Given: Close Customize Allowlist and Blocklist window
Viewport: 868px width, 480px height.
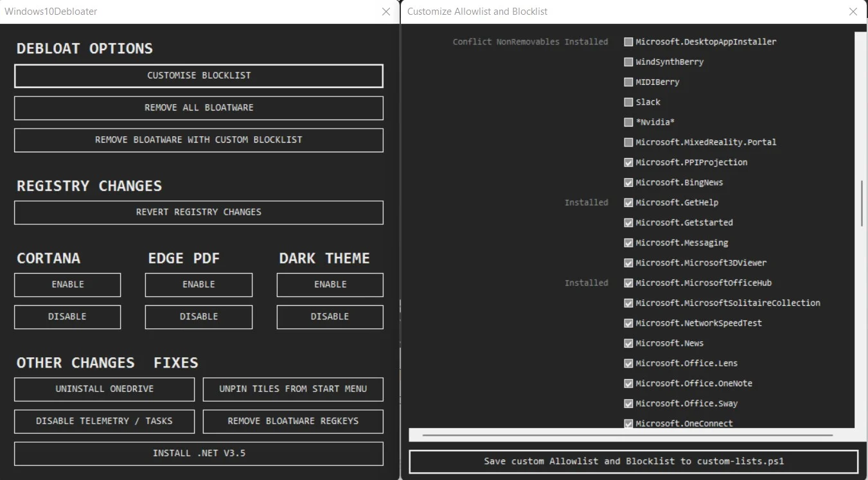Looking at the screenshot, I should [853, 12].
